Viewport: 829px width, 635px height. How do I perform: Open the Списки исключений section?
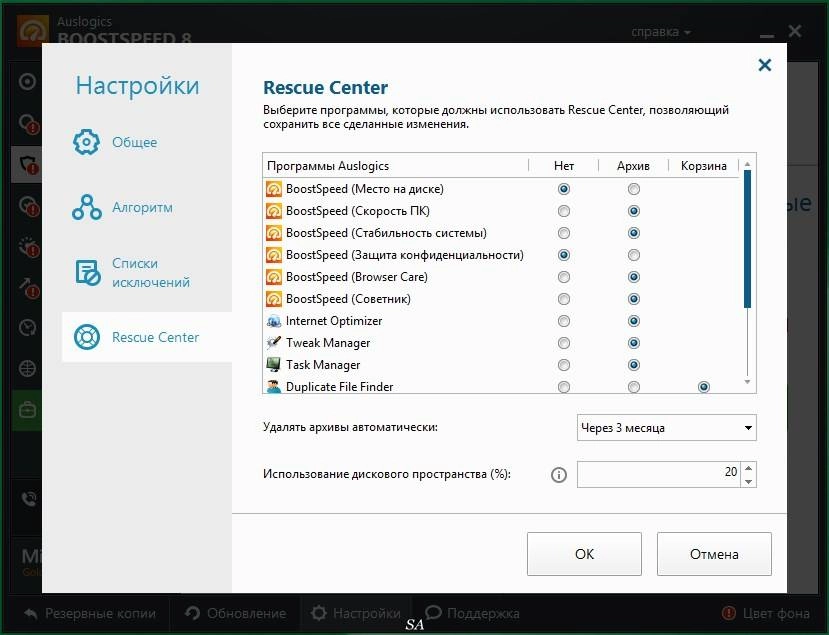151,273
